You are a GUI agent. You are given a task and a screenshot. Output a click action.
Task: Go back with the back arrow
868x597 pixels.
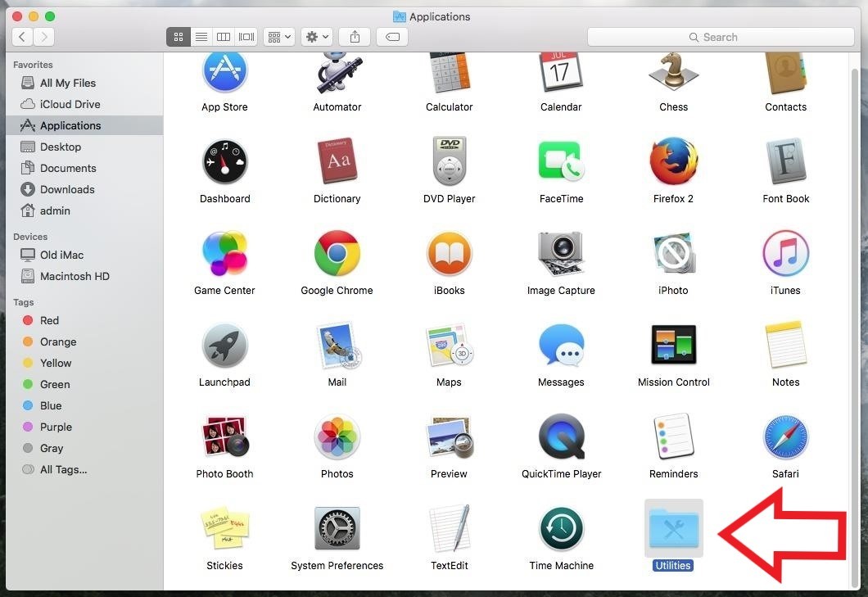pos(22,37)
